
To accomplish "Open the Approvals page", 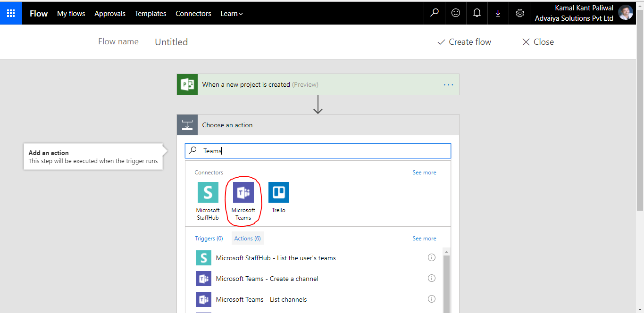I will [110, 14].
